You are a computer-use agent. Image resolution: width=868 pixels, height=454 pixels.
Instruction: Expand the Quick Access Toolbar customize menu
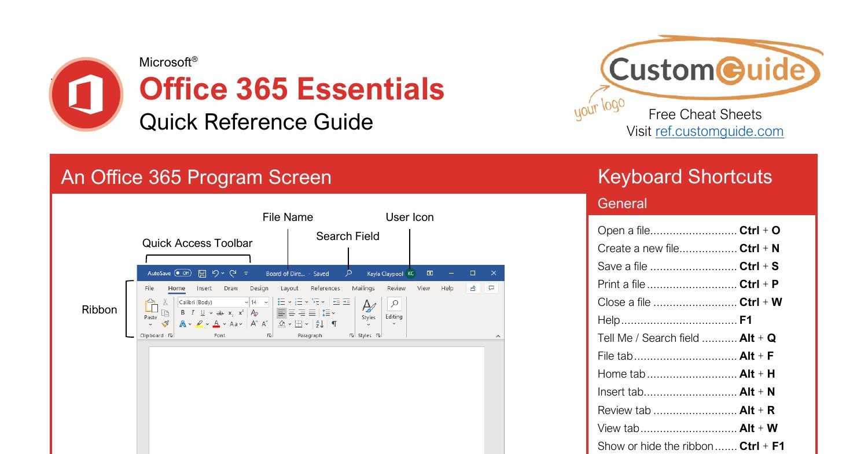tap(245, 274)
